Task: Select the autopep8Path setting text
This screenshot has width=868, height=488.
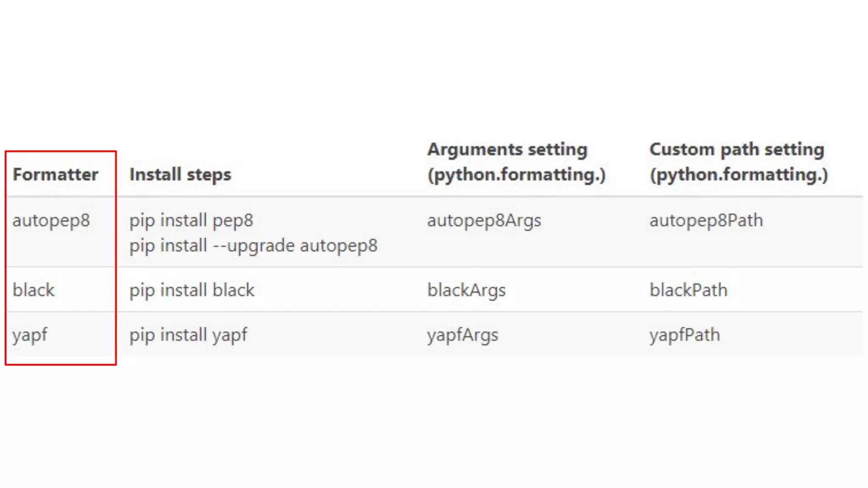Action: point(707,221)
